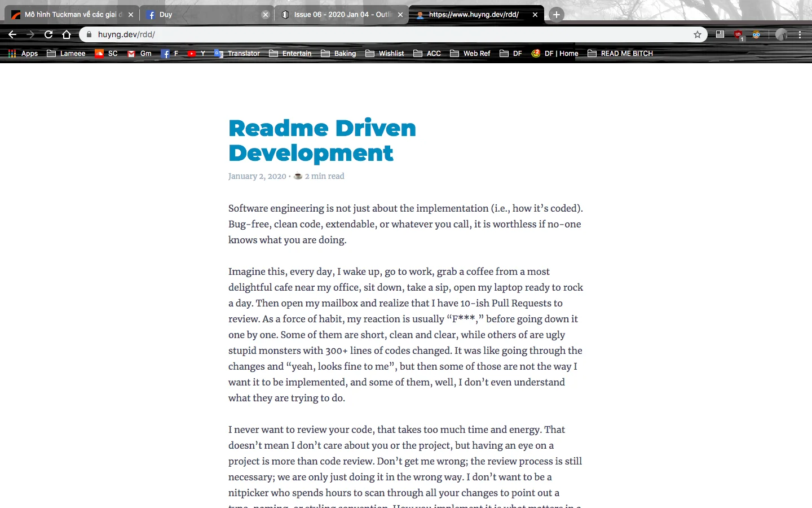Close the huyng.dev/rdd tab

pyautogui.click(x=535, y=15)
